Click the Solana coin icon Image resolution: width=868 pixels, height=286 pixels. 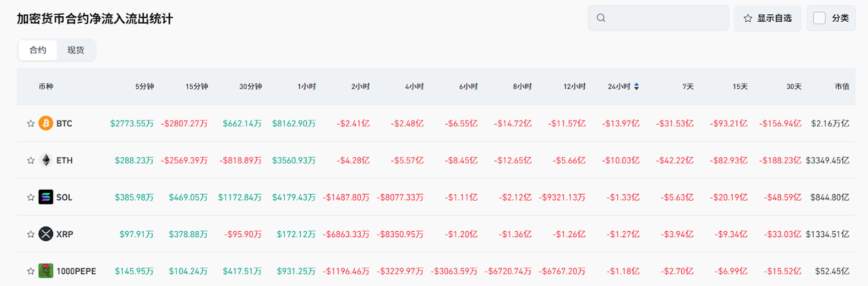(x=46, y=197)
